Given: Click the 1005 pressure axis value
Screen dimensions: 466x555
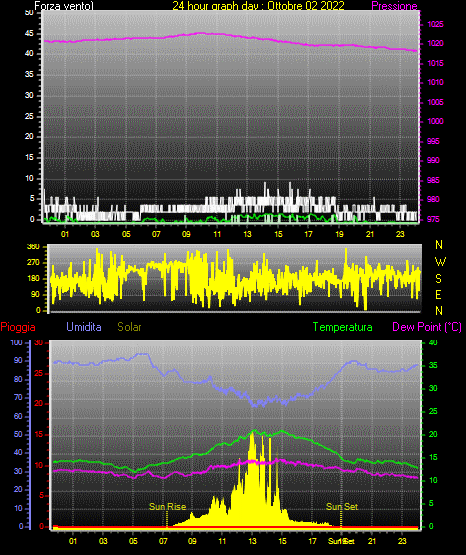Looking at the screenshot, I should (435, 102).
